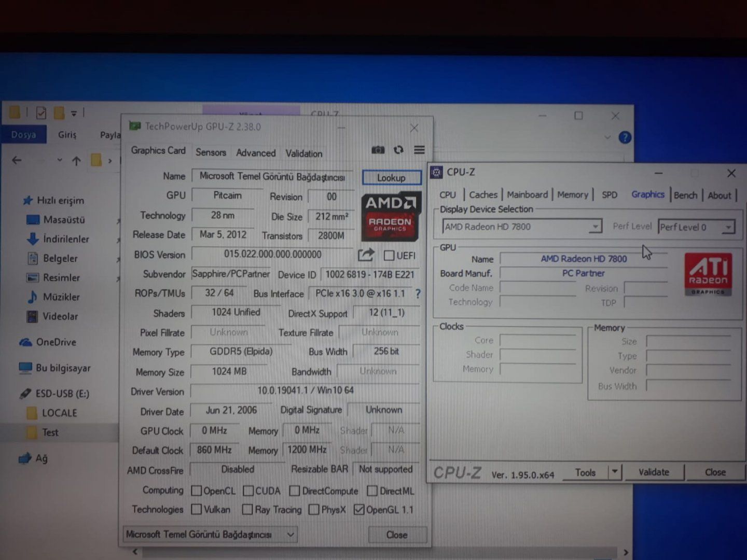
Task: Share BIOS via the export arrow icon
Action: click(366, 255)
